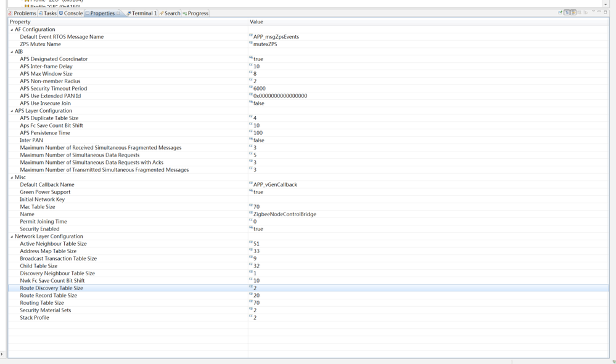Select the Inter PAN property

pyautogui.click(x=31, y=140)
